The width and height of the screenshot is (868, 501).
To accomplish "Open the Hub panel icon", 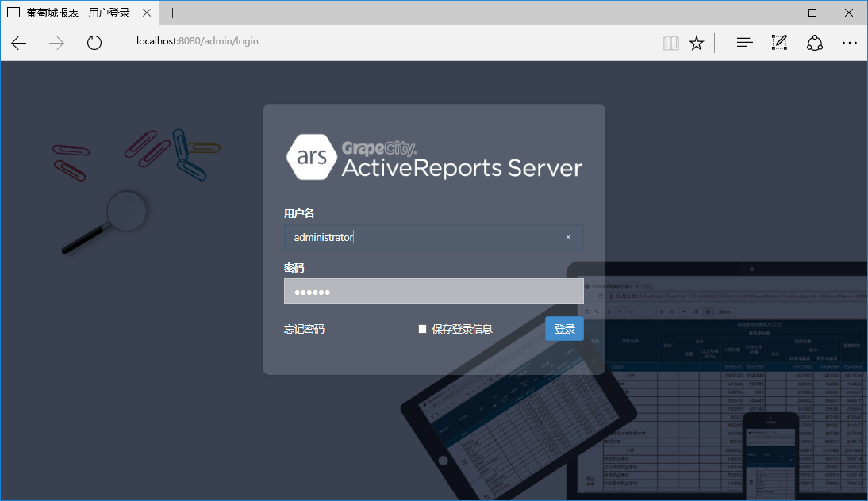I will pos(744,43).
